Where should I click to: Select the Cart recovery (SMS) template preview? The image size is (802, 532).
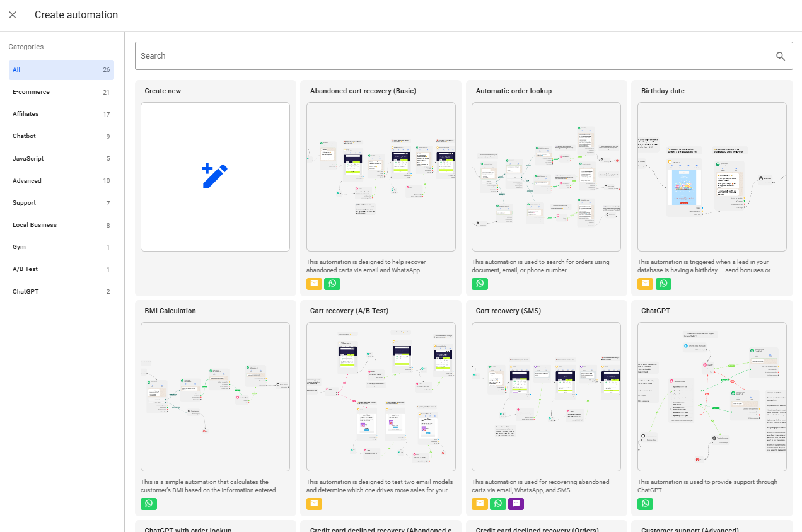tap(546, 396)
